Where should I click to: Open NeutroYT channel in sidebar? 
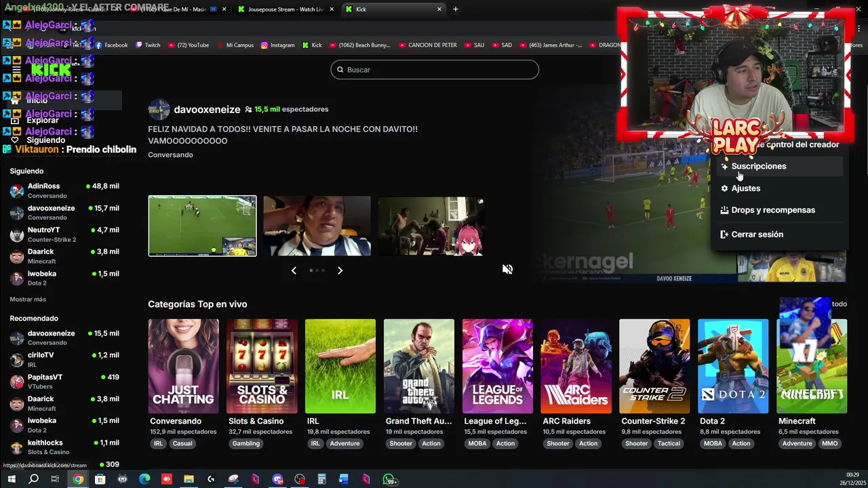pyautogui.click(x=65, y=235)
